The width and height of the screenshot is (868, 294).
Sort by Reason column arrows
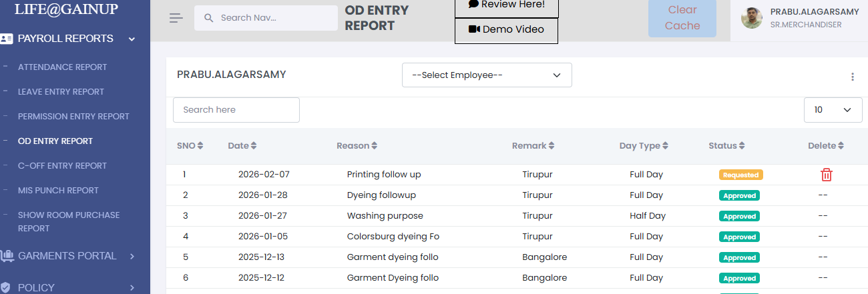click(374, 146)
